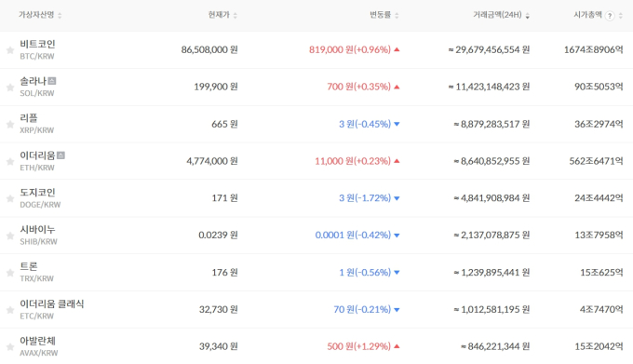
Task: Toggle favorite star for 리플 XRP/KRW
Action: (x=10, y=125)
